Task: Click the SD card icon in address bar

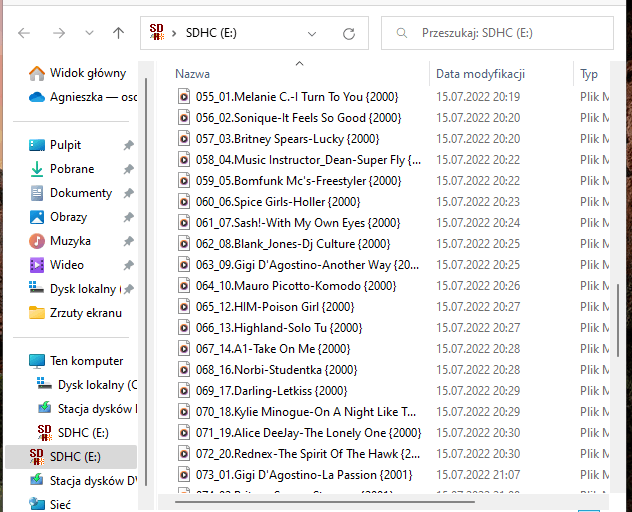Action: pos(157,32)
